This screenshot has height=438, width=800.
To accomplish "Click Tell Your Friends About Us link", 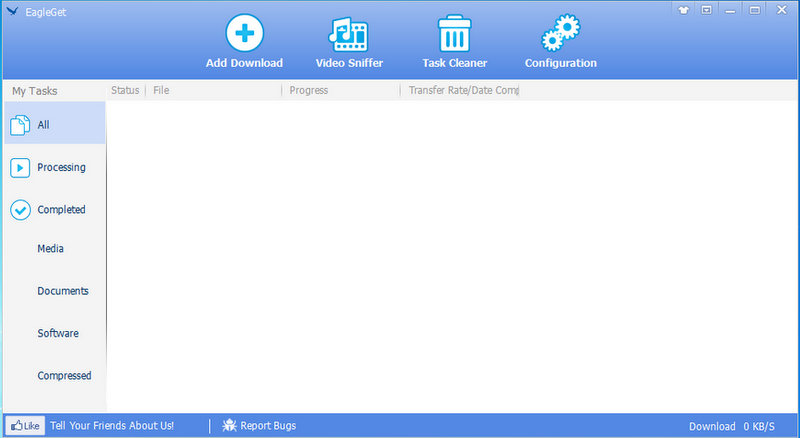I will pos(112,425).
